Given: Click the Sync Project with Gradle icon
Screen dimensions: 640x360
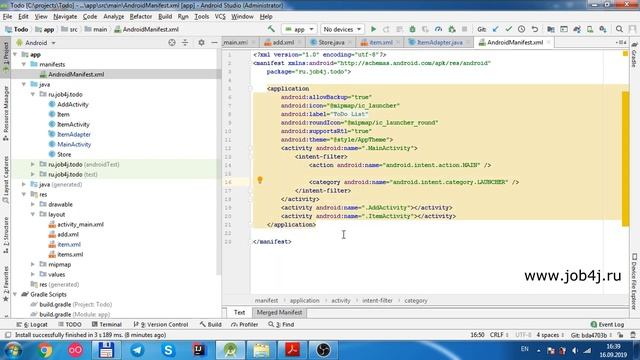Looking at the screenshot, I should [x=577, y=29].
